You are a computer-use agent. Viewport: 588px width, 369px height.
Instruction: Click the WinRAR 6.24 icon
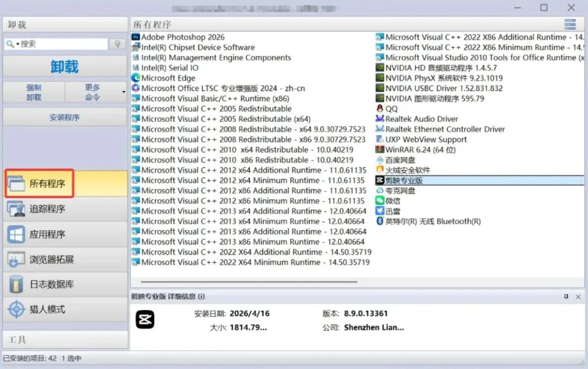pos(380,150)
